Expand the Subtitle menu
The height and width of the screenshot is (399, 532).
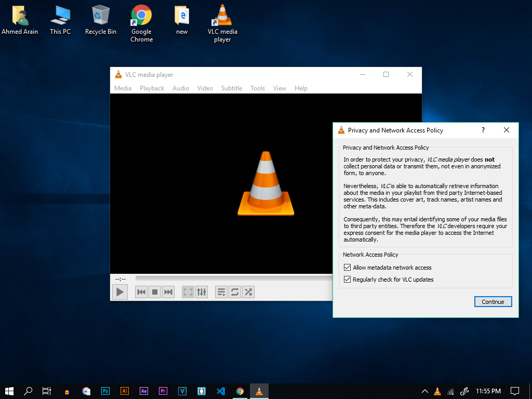click(231, 88)
